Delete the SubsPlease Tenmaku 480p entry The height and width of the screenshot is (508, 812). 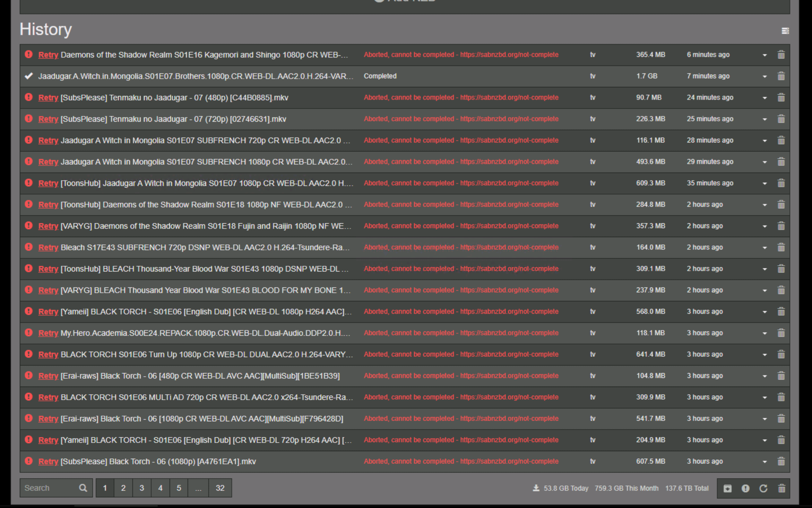click(x=781, y=98)
